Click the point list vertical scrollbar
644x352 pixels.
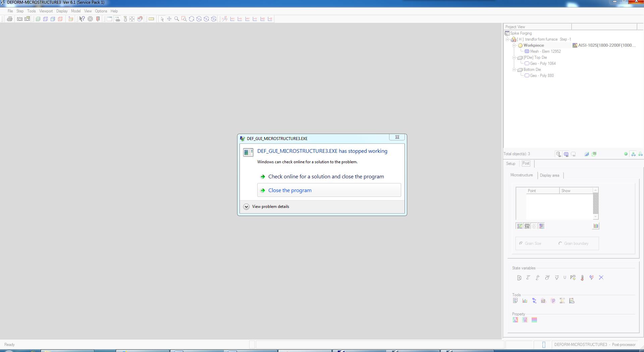click(x=596, y=204)
